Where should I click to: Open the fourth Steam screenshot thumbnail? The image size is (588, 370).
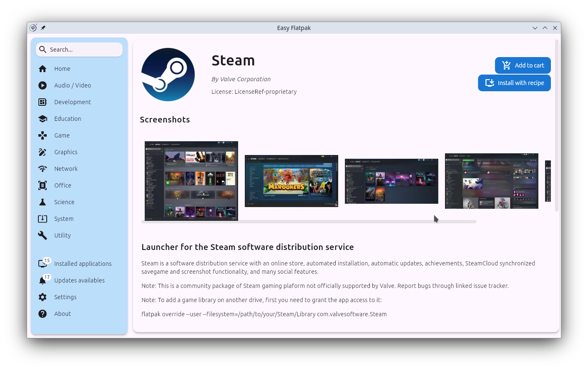click(492, 181)
